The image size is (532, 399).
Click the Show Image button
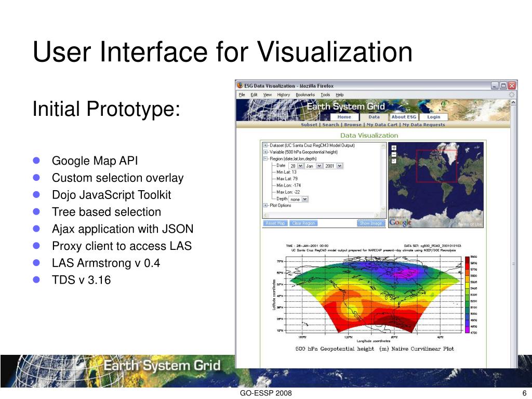click(371, 223)
